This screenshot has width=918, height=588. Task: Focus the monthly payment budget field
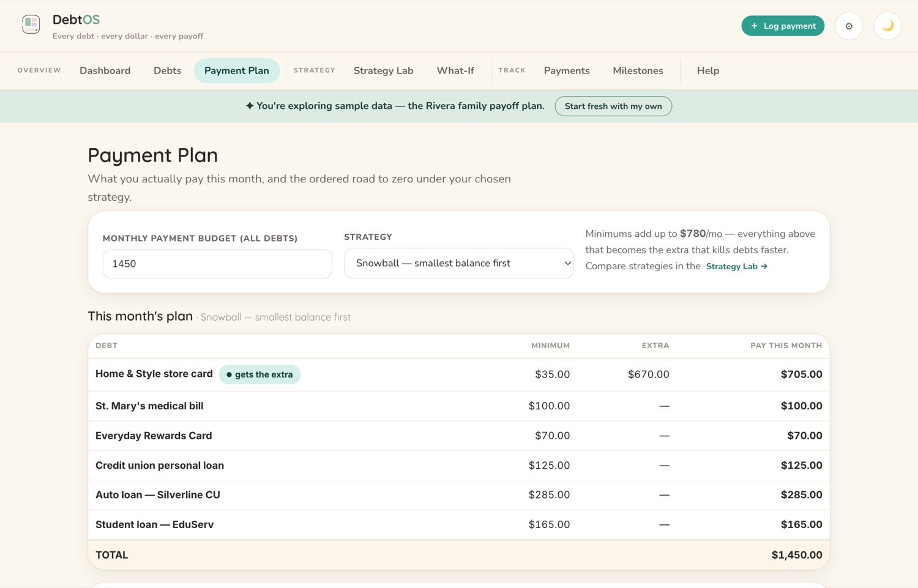coord(217,264)
